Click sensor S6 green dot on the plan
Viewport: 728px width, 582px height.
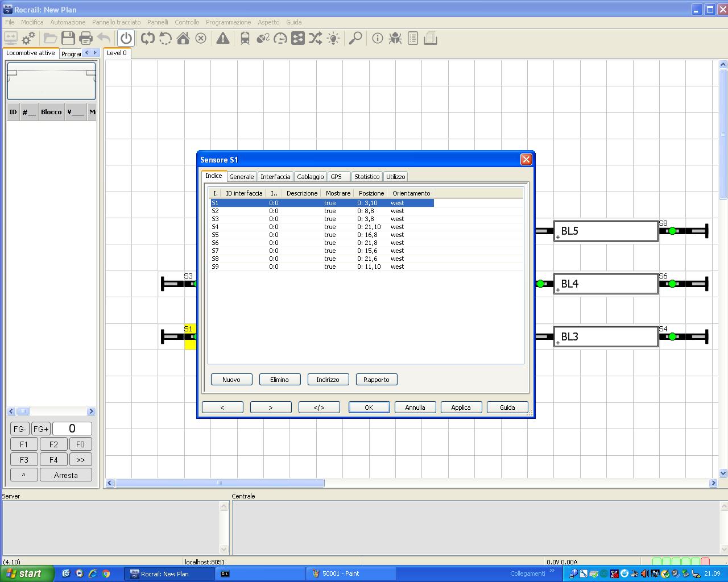(672, 284)
